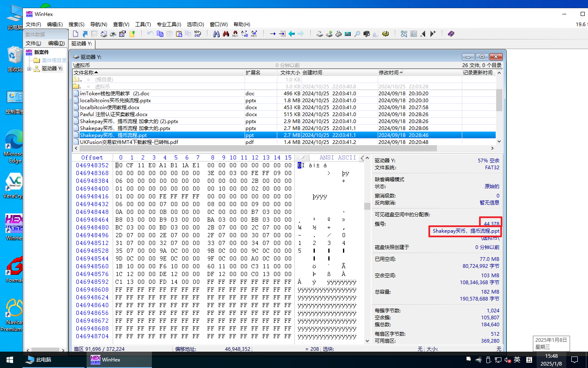Viewport: 588px width, 368px height.
Task: Click the Replace Text A-to-B icon
Action: tap(245, 34)
